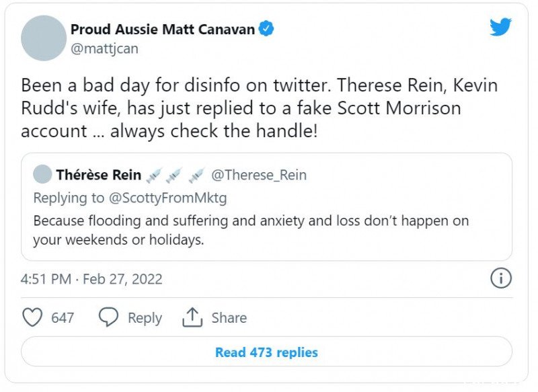The image size is (538, 392).
Task: Open the Proud Aussie Matt Canavan name
Action: 163,29
